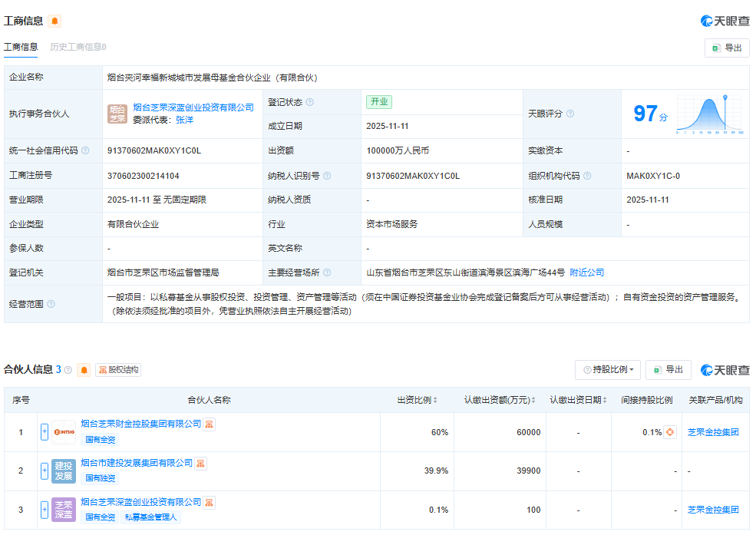The image size is (756, 535).
Task: Expand partner row 2 with the plus button
Action: click(45, 471)
